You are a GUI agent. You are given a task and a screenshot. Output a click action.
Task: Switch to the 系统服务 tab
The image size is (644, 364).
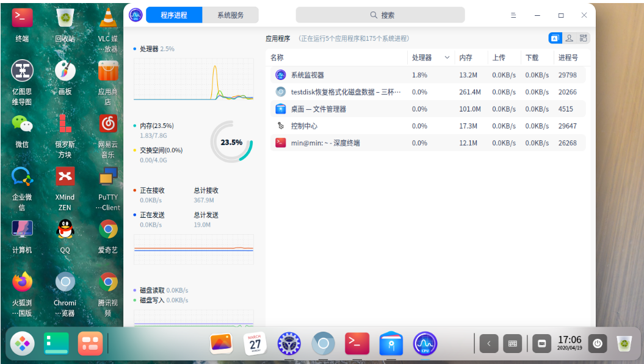click(x=230, y=15)
